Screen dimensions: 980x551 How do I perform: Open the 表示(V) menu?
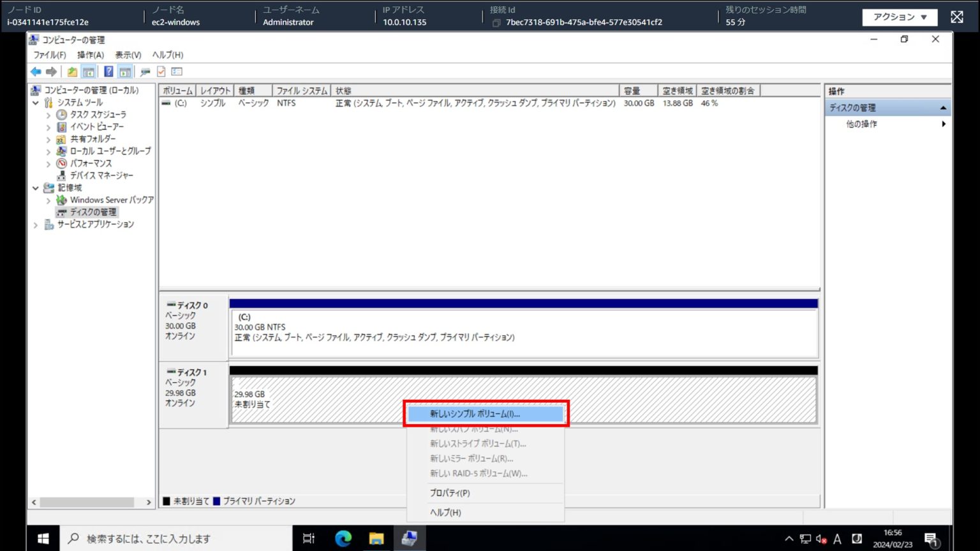coord(126,55)
